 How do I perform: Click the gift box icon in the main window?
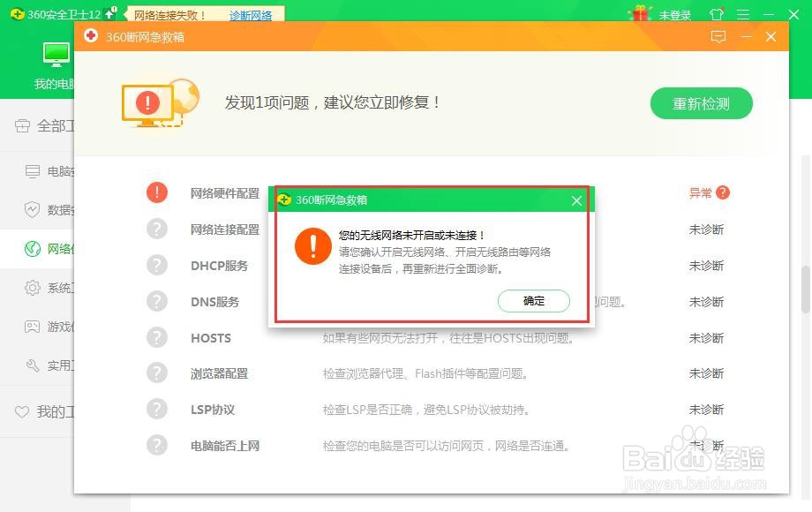[641, 13]
